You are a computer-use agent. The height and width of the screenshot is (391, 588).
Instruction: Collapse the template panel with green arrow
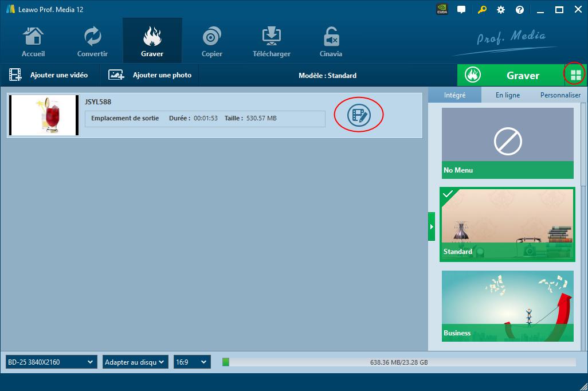click(432, 226)
